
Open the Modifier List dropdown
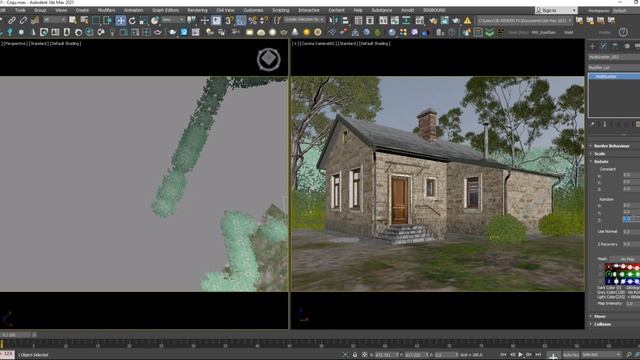[x=614, y=67]
